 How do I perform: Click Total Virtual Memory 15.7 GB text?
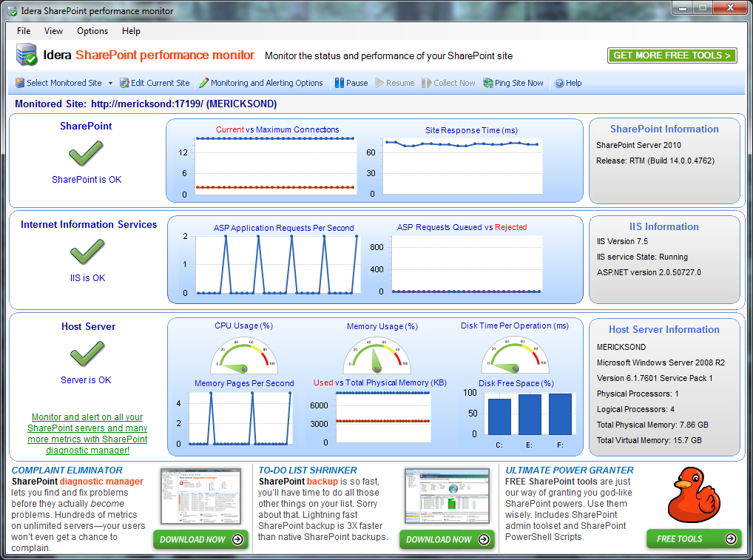point(649,440)
